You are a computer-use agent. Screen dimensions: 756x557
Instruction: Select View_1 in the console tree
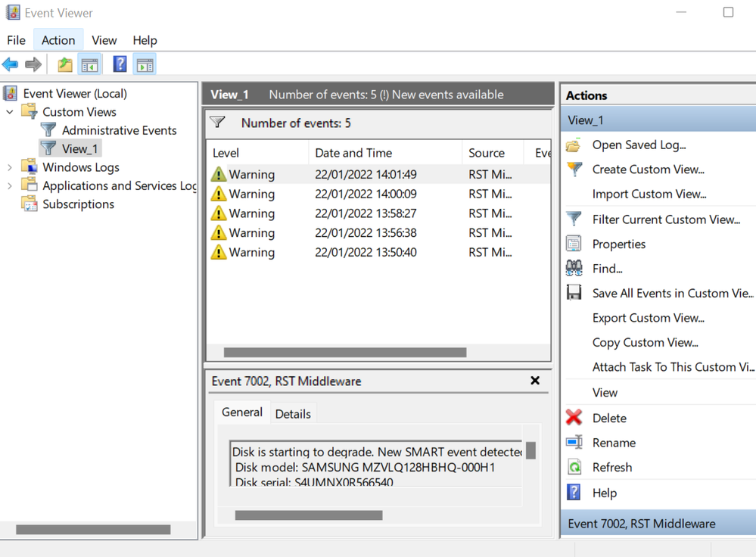pos(79,148)
